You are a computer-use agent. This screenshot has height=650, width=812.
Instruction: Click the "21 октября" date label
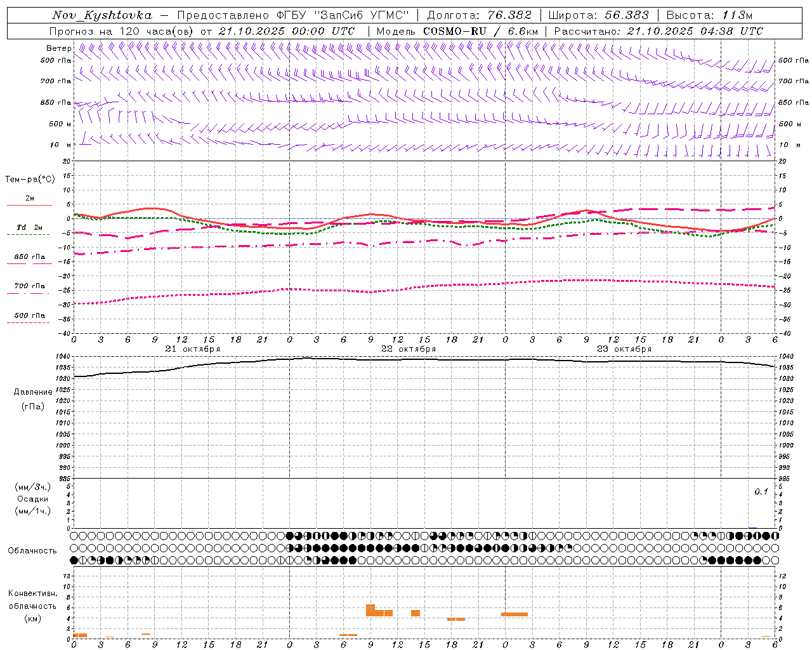(x=193, y=349)
